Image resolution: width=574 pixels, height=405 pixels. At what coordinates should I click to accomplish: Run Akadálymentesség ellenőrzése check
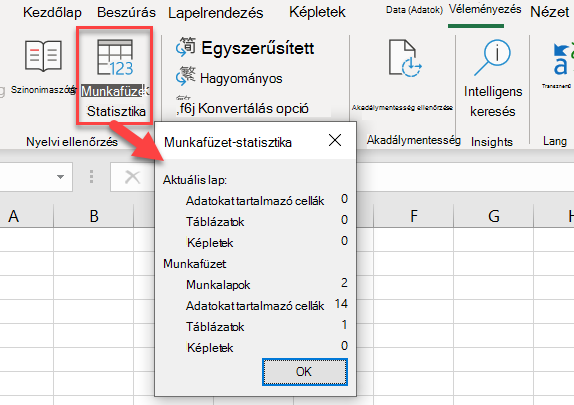point(402,75)
